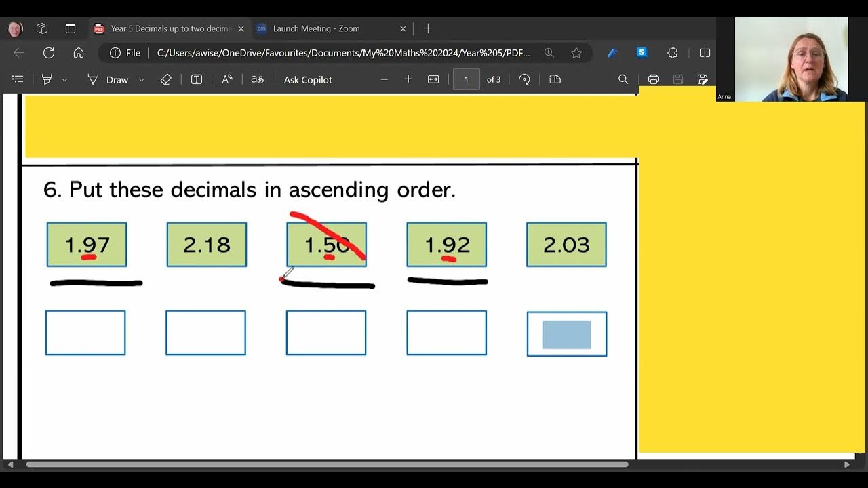Open a new browser tab
The width and height of the screenshot is (868, 488).
[x=428, y=28]
